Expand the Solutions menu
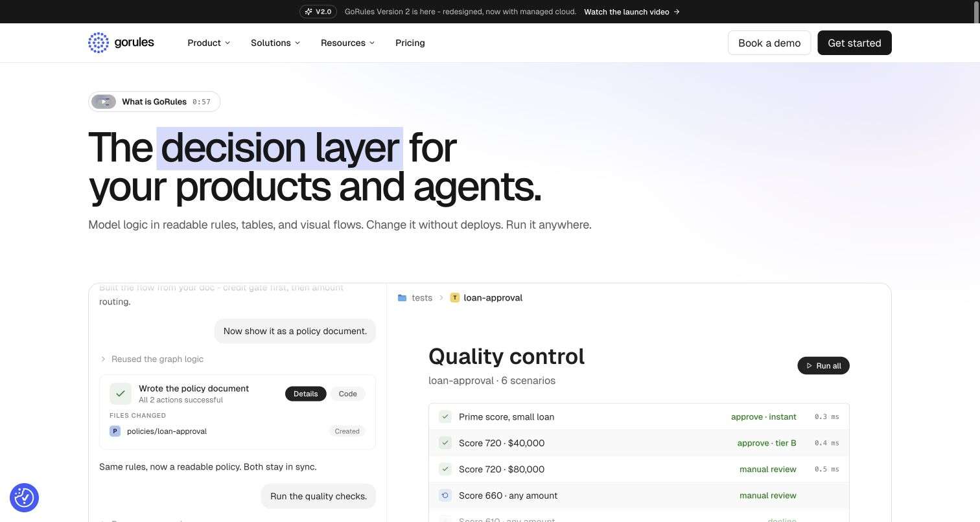Screen dimensions: 980x522 [275, 43]
